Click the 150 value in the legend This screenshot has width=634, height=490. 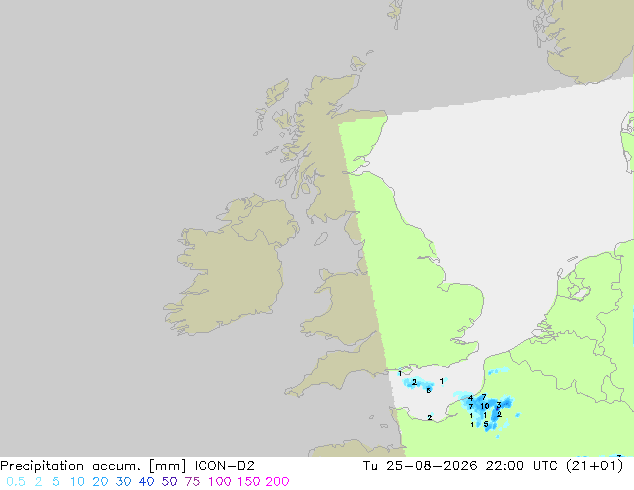(249, 482)
